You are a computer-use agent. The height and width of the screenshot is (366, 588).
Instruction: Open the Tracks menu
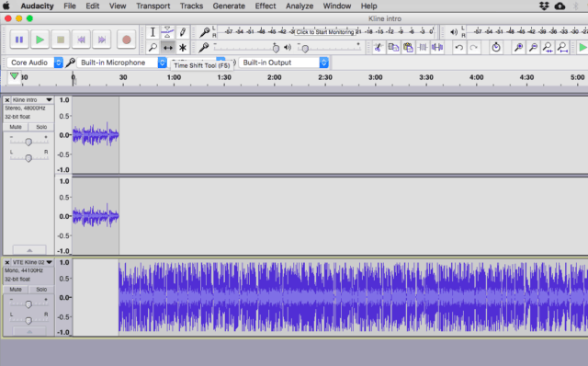[x=191, y=6]
